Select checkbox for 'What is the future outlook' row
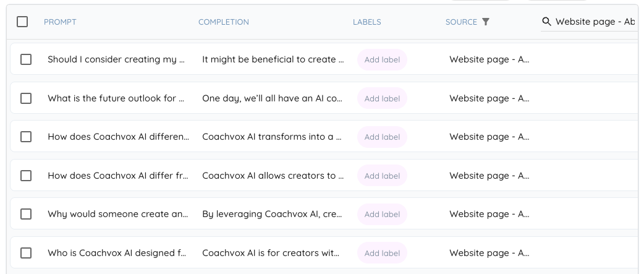Viewport: 644px width, 274px height. click(x=26, y=98)
